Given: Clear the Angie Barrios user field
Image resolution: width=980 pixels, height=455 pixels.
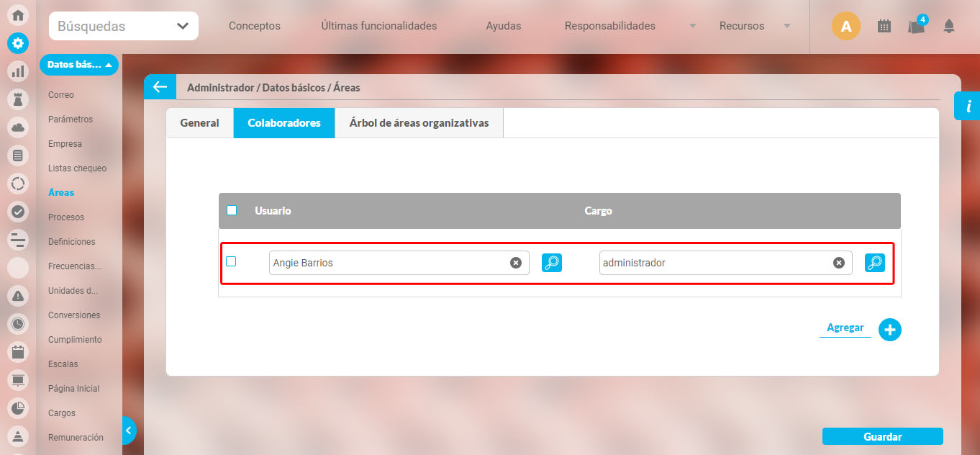Looking at the screenshot, I should (515, 263).
